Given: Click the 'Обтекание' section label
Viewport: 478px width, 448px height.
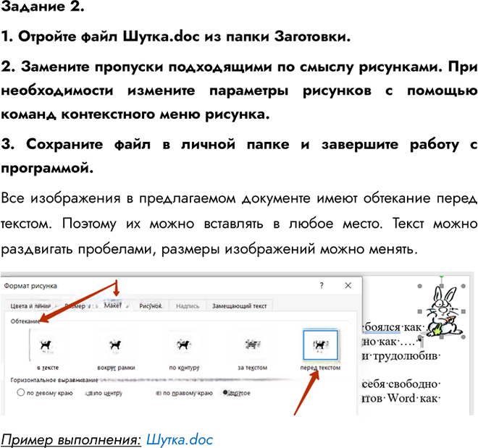Looking at the screenshot, I should pyautogui.click(x=25, y=321).
